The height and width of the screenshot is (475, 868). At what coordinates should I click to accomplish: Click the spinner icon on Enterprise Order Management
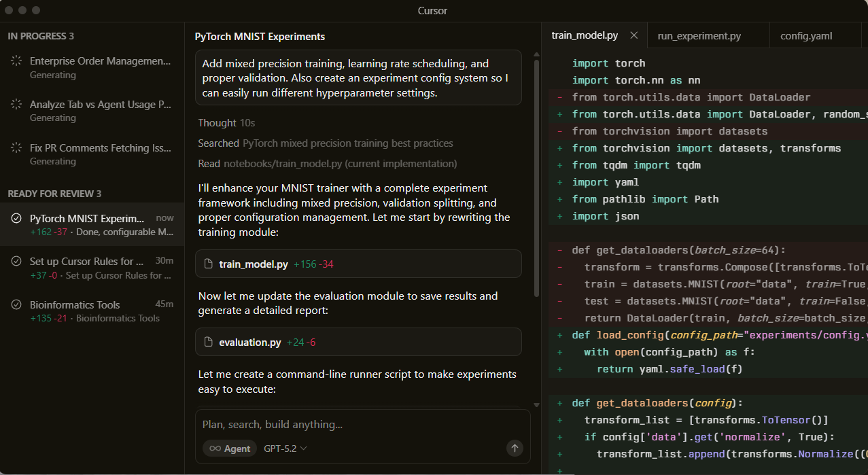coord(15,61)
